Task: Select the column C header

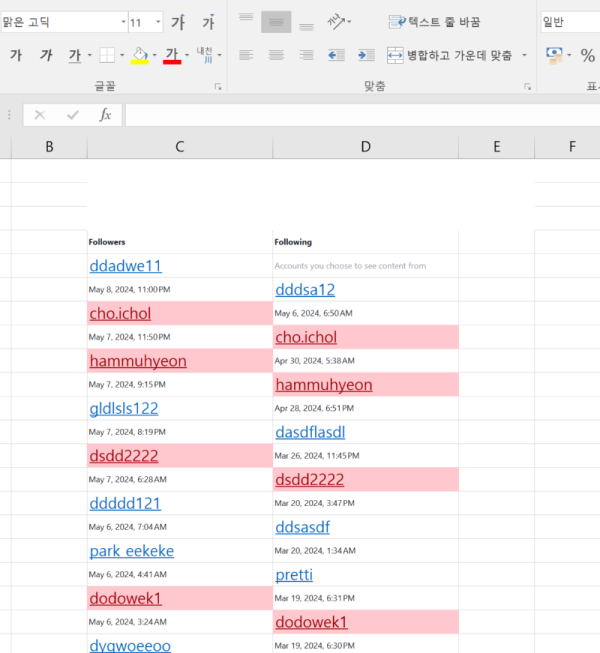Action: 179,147
